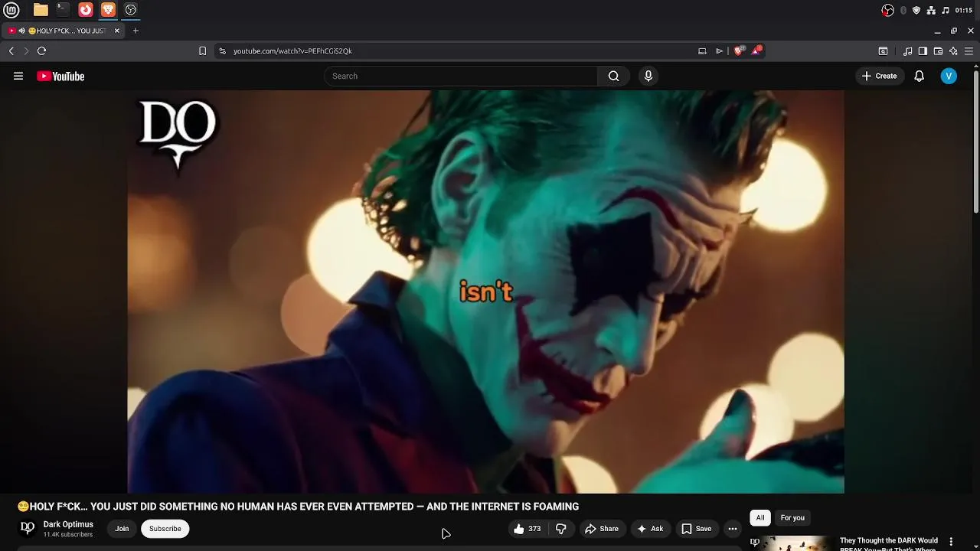This screenshot has height=551, width=980.
Task: Bookmark this page
Action: [x=202, y=51]
